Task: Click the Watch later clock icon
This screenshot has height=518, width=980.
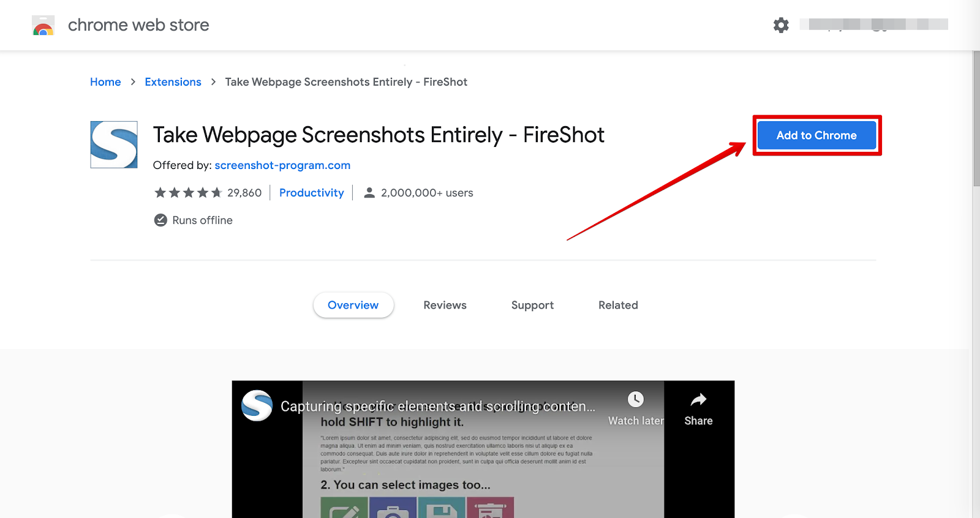Action: pos(636,399)
